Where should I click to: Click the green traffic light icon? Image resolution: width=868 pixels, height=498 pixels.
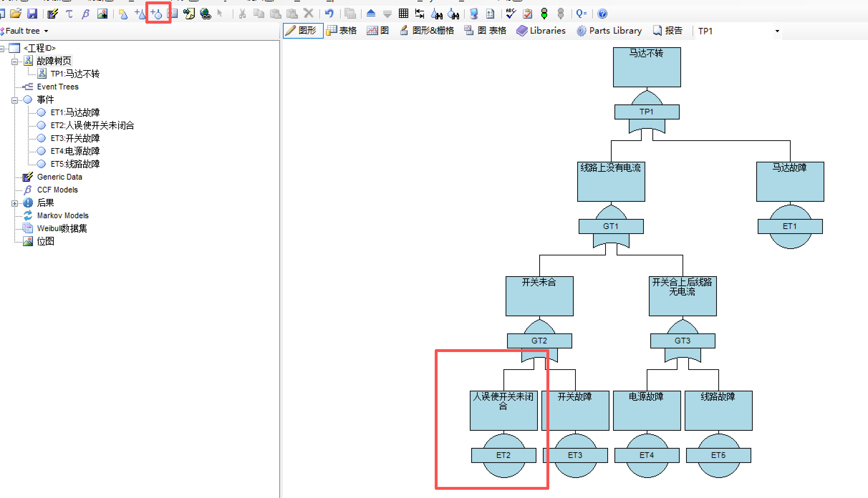click(544, 14)
